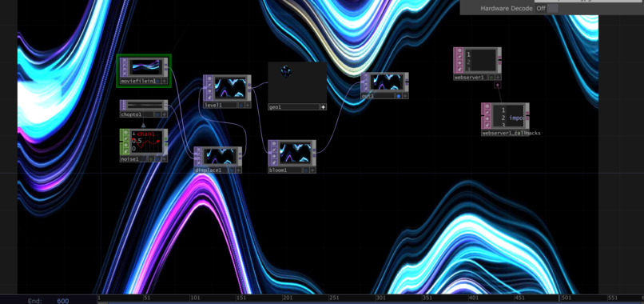
Task: Toggle the green flag on webserver1
Action: 491,77
